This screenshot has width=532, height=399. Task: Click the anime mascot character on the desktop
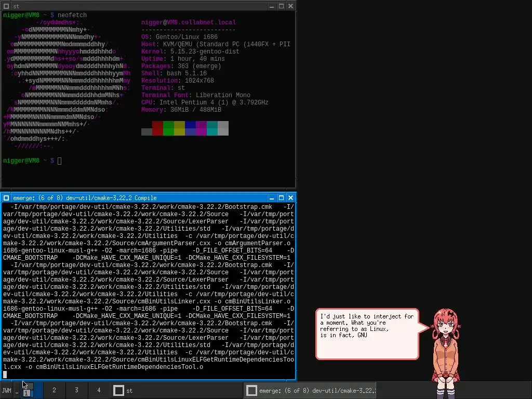pos(446,353)
